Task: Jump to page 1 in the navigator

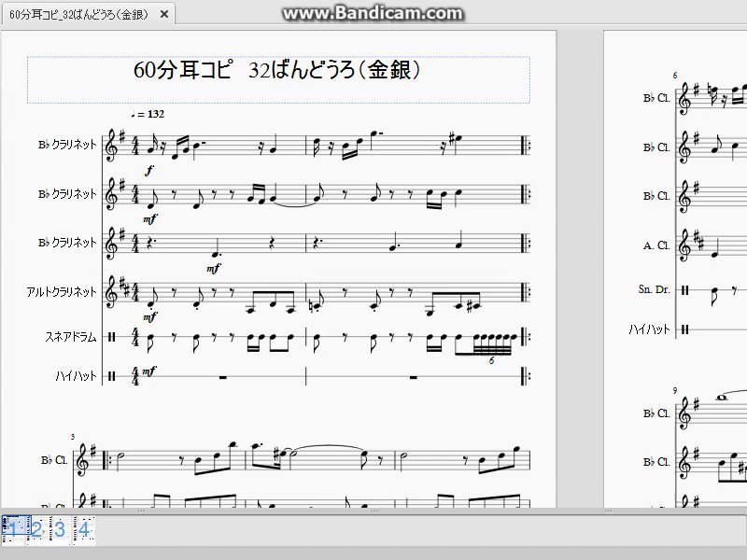Action: (11, 529)
